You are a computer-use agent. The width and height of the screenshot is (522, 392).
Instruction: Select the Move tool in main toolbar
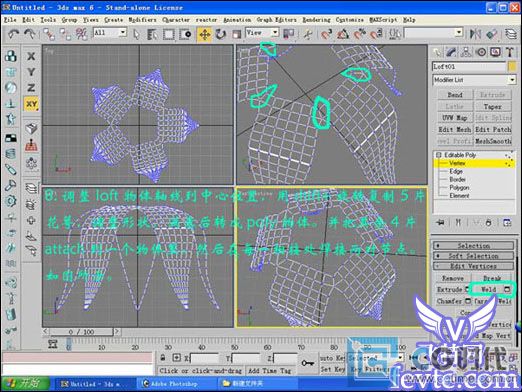204,34
